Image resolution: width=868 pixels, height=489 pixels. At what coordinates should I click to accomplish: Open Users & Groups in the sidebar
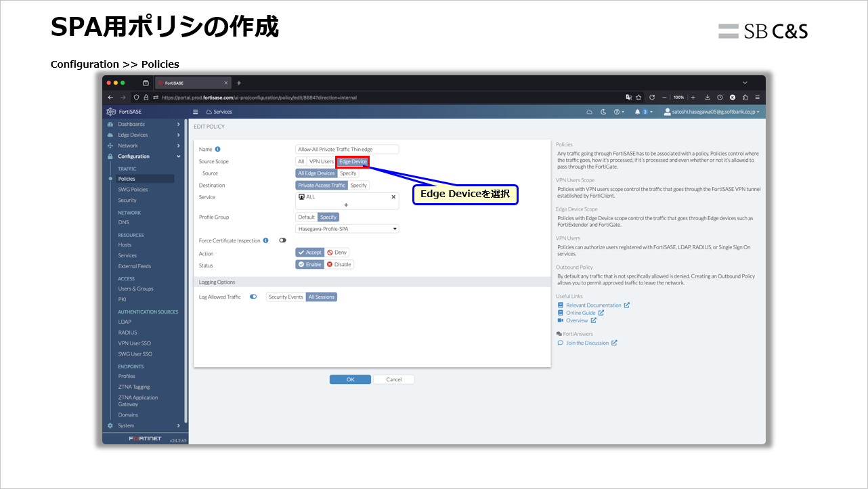coord(135,289)
